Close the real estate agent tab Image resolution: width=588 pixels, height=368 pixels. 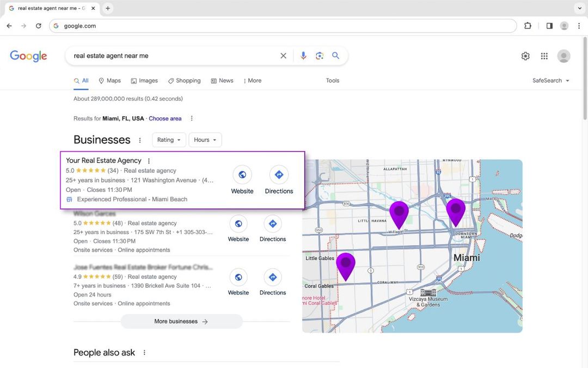point(94,8)
